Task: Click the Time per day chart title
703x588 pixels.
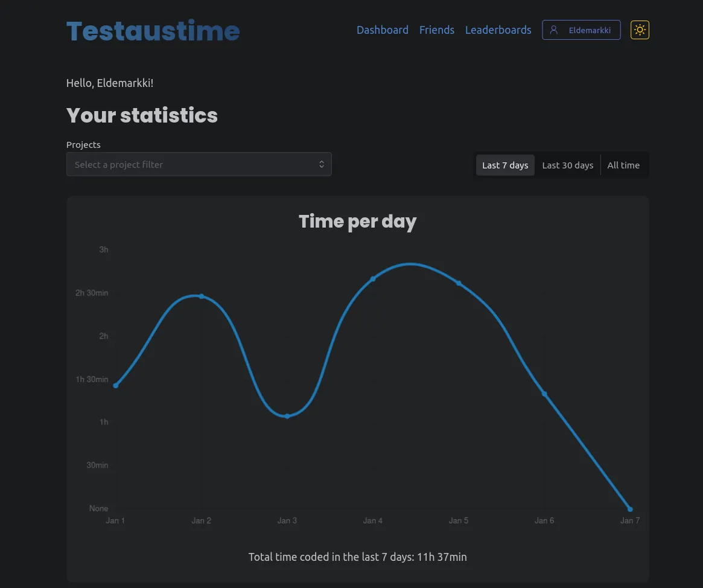Action: coord(357,221)
